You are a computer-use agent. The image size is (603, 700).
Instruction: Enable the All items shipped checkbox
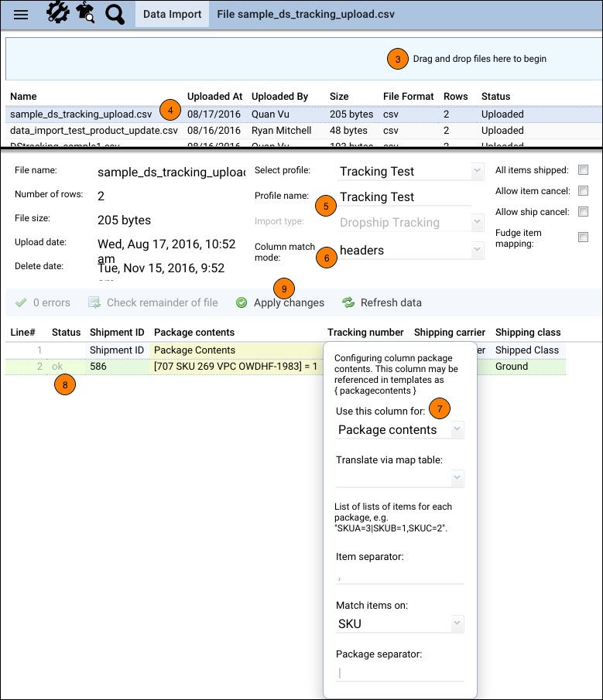[x=583, y=169]
